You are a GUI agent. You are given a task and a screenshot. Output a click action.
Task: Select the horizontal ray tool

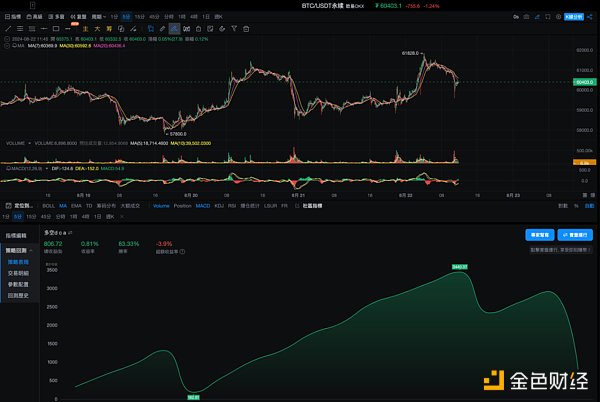coord(44,29)
